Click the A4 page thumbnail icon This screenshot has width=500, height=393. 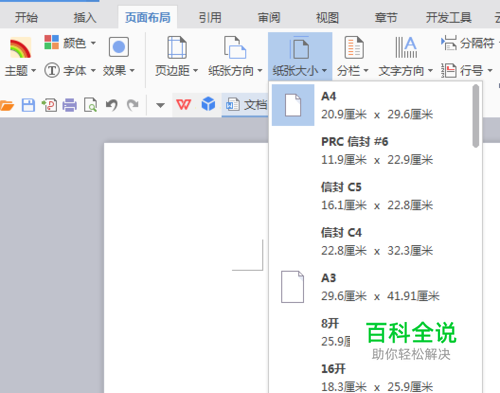coord(293,105)
